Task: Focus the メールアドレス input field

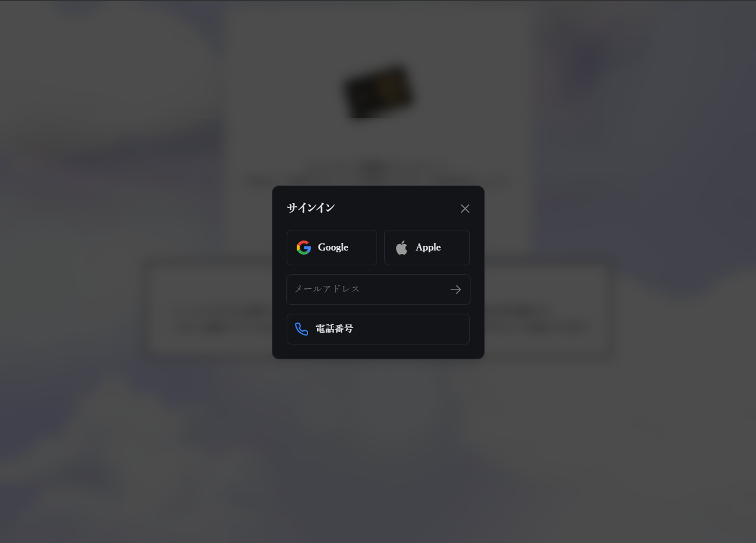Action: point(378,290)
